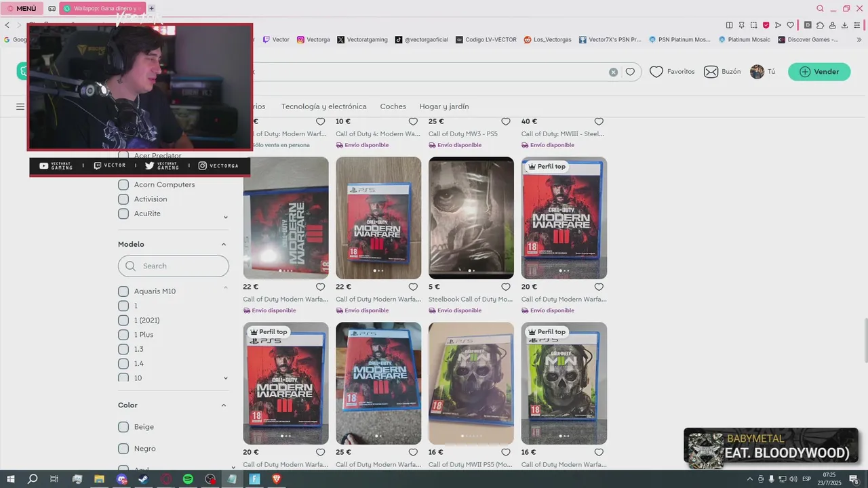Open the browser downloads icon
This screenshot has width=868, height=488.
coord(845,25)
